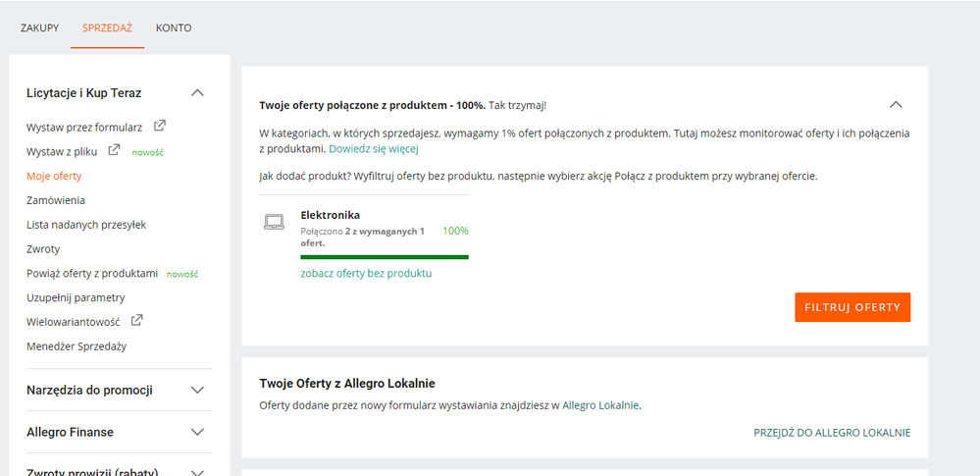980x476 pixels.
Task: Select Menedżer Sprzedaży in the sidebar
Action: point(77,345)
